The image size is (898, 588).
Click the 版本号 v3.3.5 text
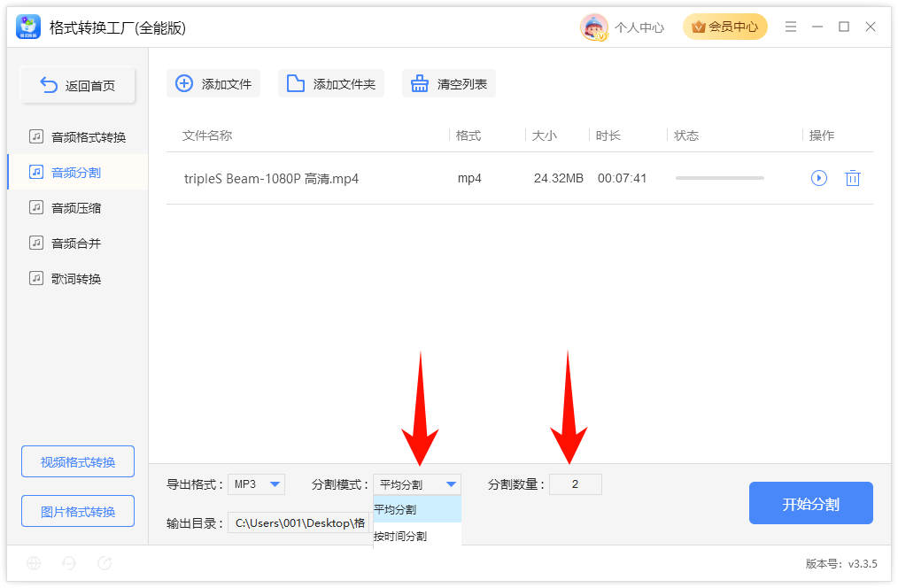click(x=841, y=564)
